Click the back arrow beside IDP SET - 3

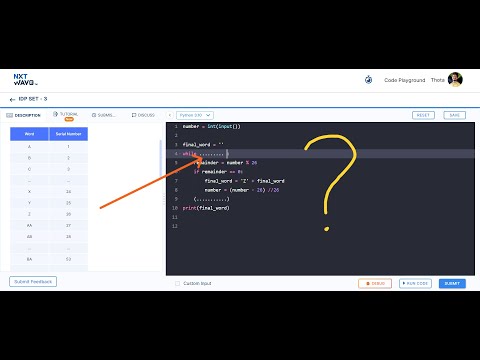(x=12, y=100)
